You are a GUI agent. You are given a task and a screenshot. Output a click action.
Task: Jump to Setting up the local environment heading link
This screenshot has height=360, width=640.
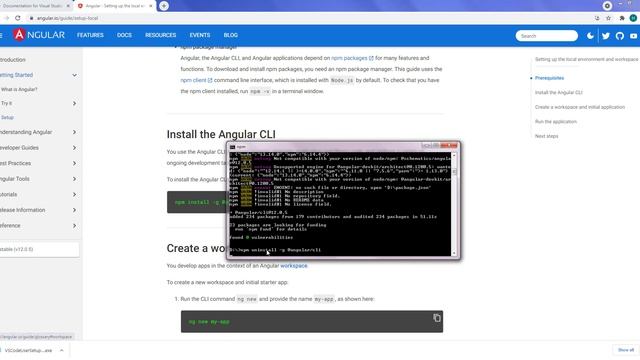(586, 59)
